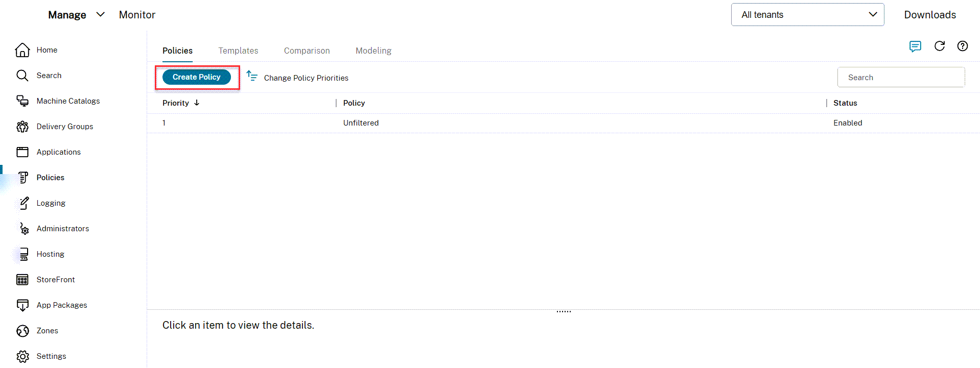Click the details pane resize handle dots
Viewport: 980px width, 368px height.
coord(564,311)
